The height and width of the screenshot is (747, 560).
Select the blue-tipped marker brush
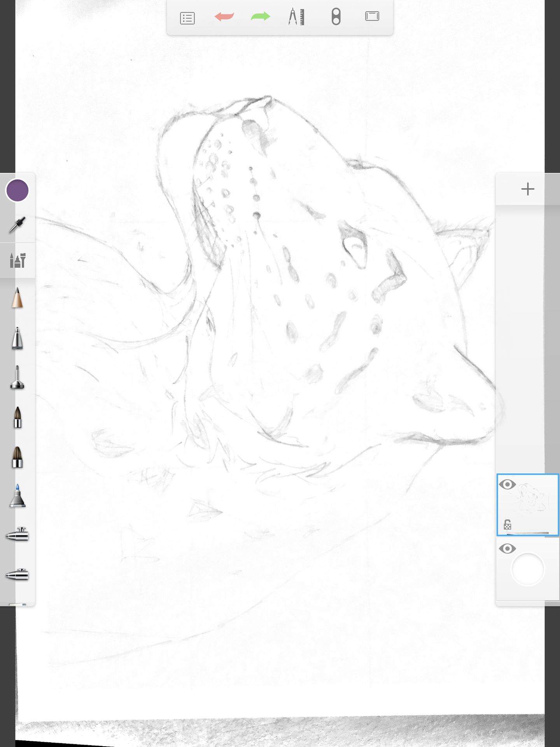[17, 496]
